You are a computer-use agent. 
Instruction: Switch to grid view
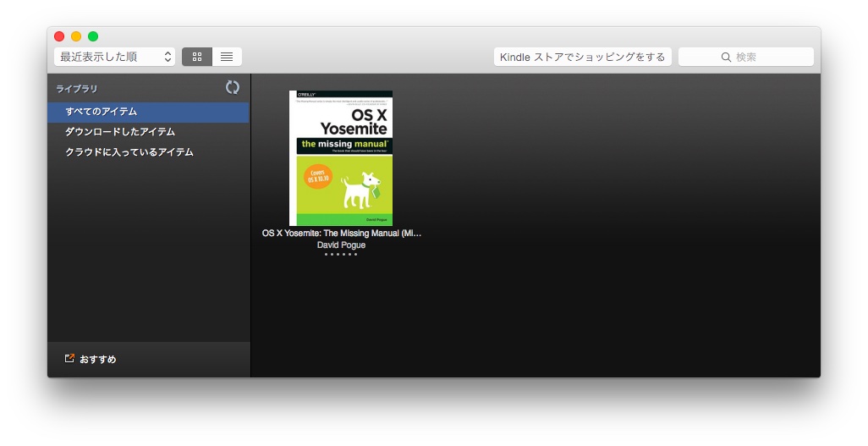click(197, 57)
